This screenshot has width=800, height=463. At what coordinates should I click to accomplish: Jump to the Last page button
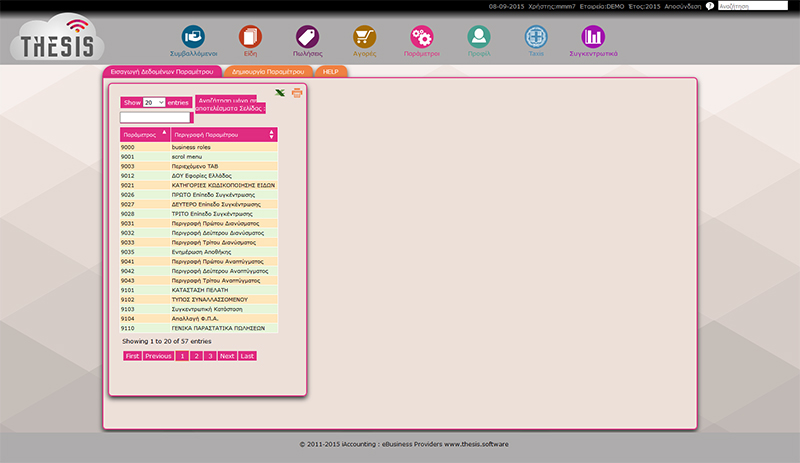pos(247,356)
